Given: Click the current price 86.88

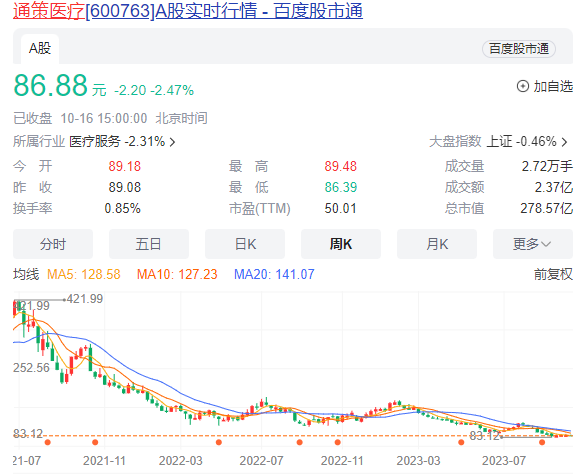Looking at the screenshot, I should [50, 85].
